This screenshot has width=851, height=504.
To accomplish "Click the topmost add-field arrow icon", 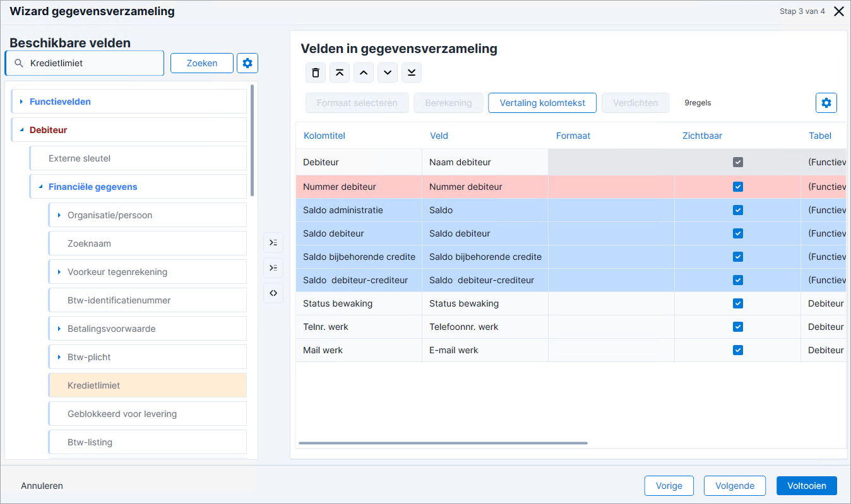I will [273, 243].
